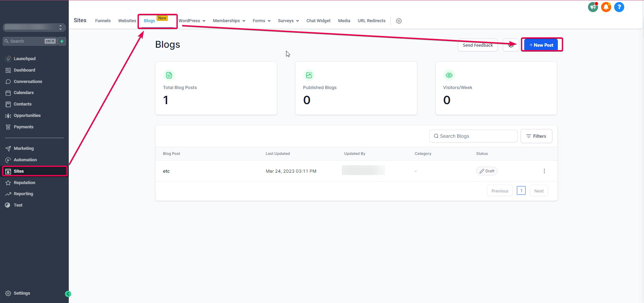Click the green megaphone announcements icon
This screenshot has height=303, width=644.
pyautogui.click(x=593, y=7)
